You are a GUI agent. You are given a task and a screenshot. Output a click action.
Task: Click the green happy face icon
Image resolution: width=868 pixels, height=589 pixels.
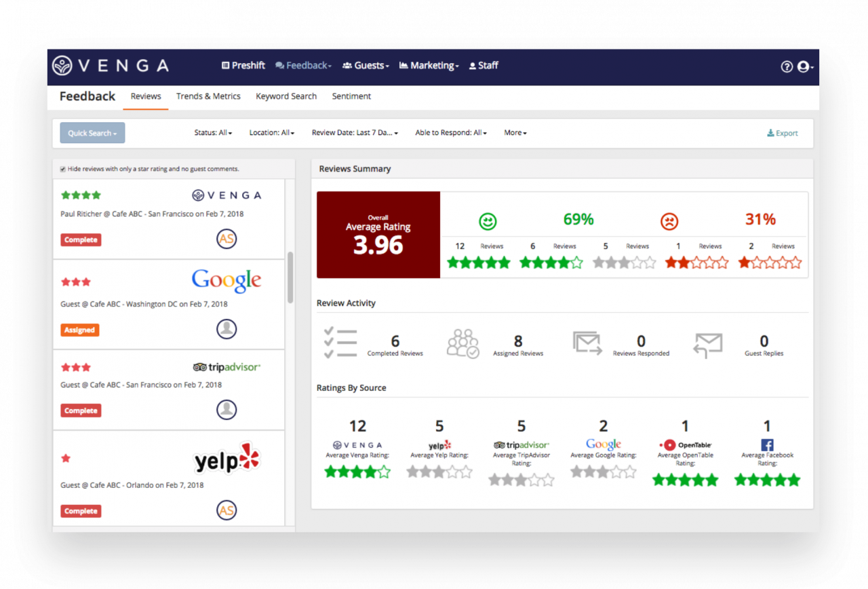[488, 221]
